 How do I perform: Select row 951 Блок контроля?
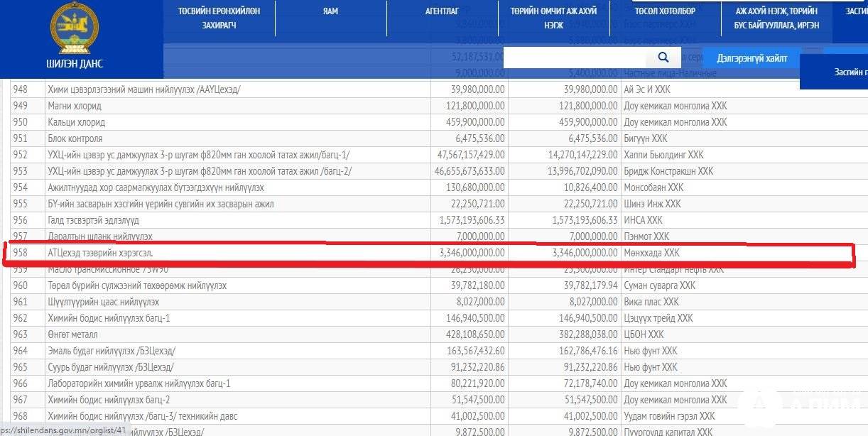point(75,138)
